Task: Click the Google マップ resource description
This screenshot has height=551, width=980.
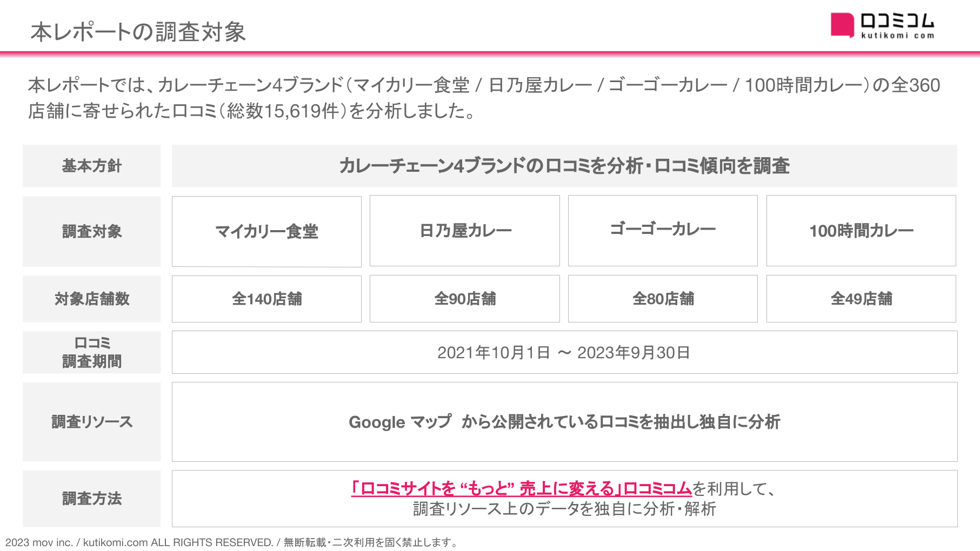Action: click(x=564, y=422)
